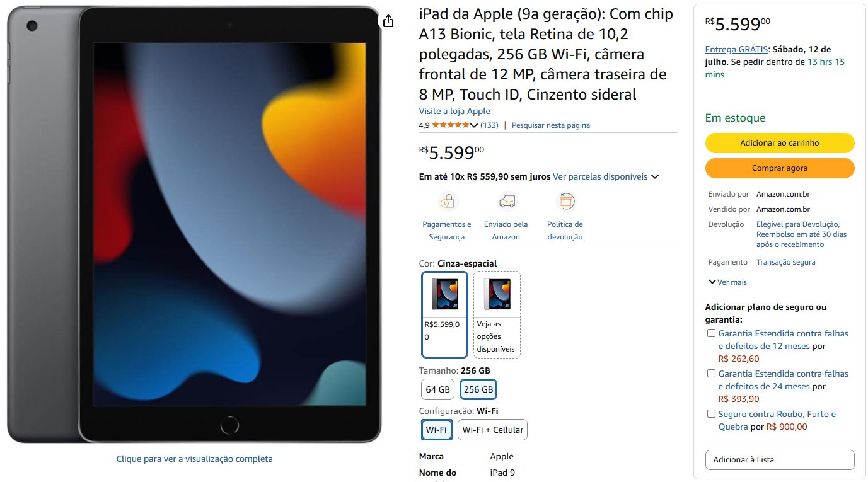Click the share icon above product image
Viewport: 868px width, 482px height.
[x=388, y=21]
